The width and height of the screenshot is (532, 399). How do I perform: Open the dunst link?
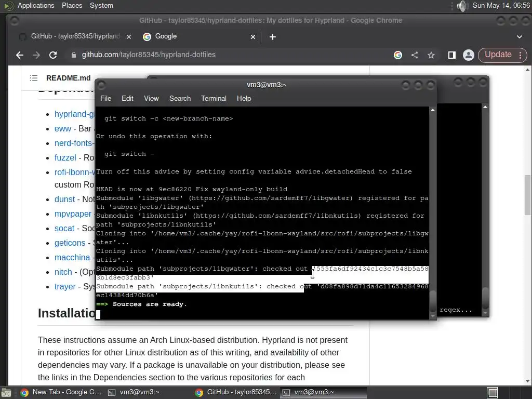coord(64,199)
